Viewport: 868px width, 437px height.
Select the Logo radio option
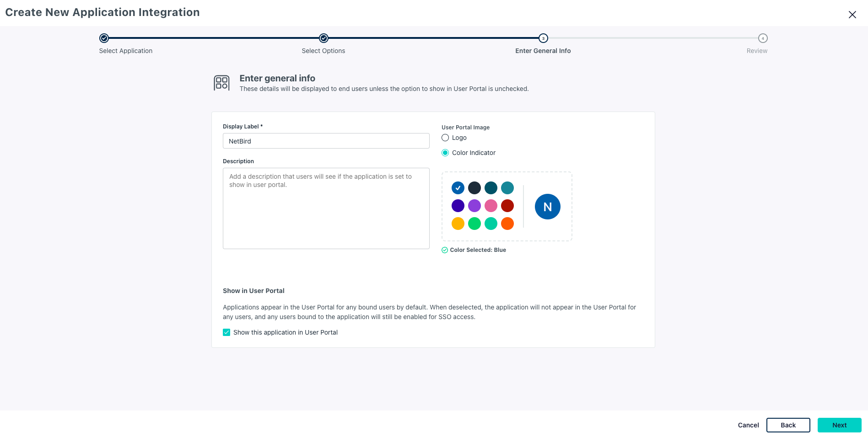tap(445, 138)
